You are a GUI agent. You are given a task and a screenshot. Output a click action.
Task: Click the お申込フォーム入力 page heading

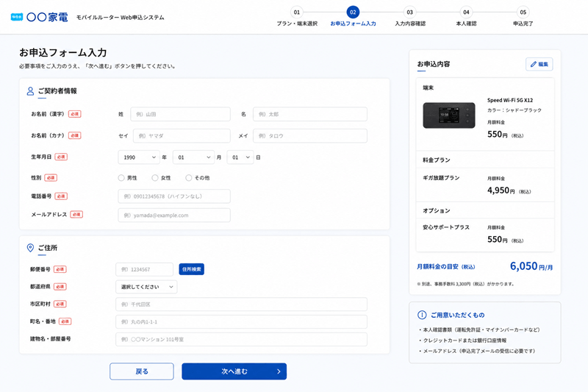63,52
